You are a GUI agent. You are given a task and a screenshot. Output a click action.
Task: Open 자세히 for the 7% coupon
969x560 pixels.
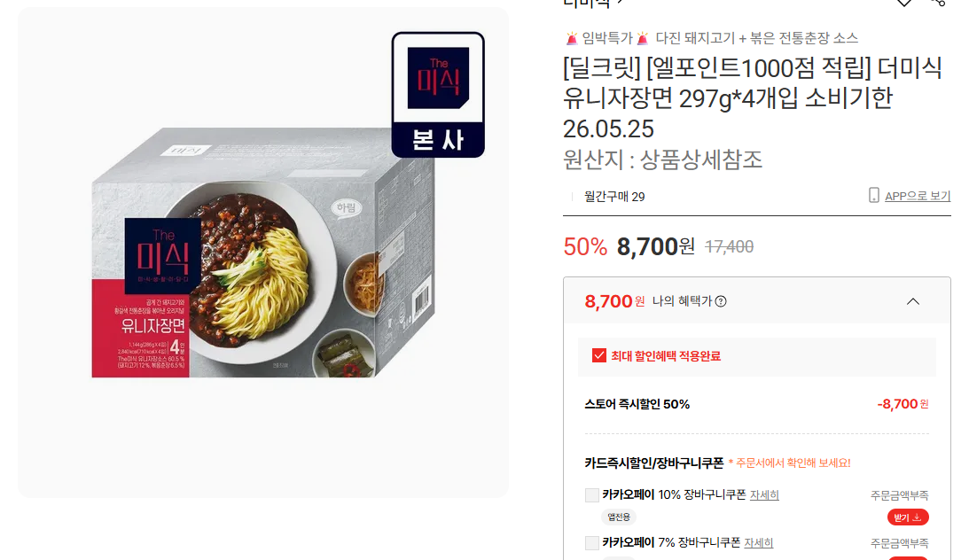(x=759, y=542)
